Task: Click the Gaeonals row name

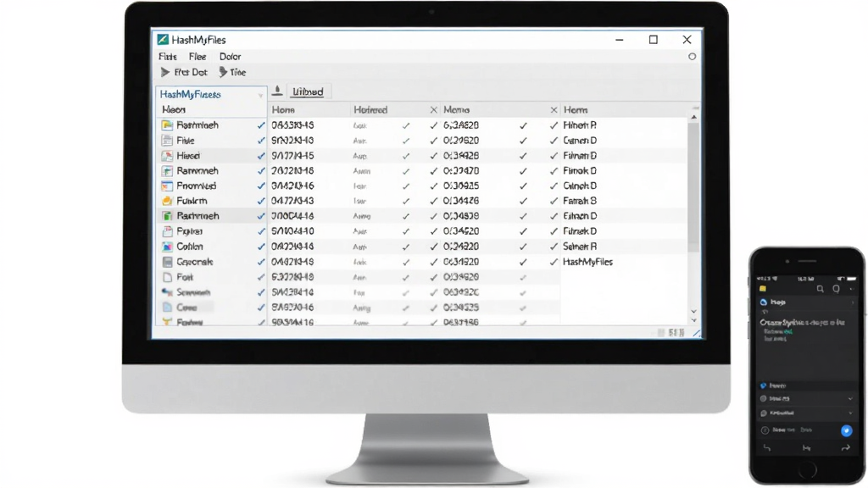Action: [195, 262]
